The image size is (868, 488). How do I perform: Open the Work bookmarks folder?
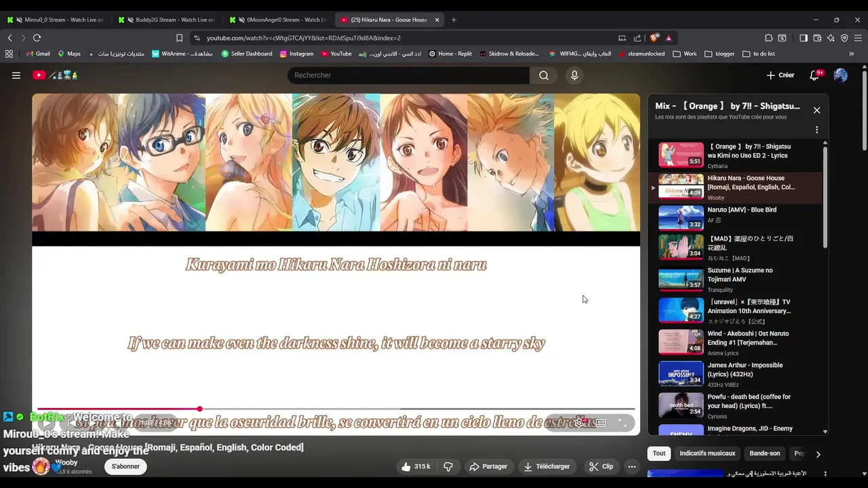(685, 54)
